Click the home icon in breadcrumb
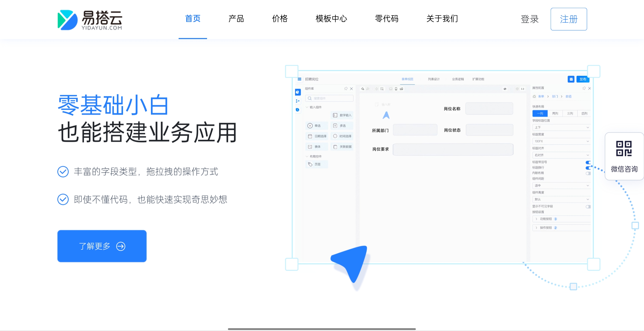The image size is (644, 331). coord(534,96)
